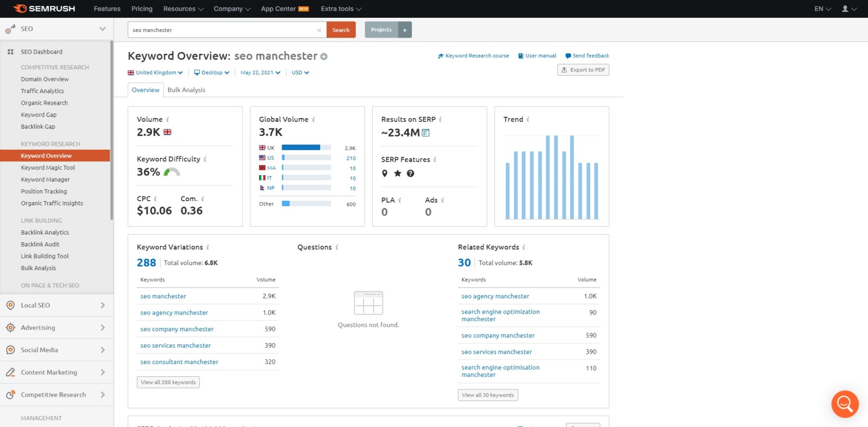The height and width of the screenshot is (427, 868).
Task: Open the SERP snapshot icon beside 23.4M
Action: click(x=425, y=133)
